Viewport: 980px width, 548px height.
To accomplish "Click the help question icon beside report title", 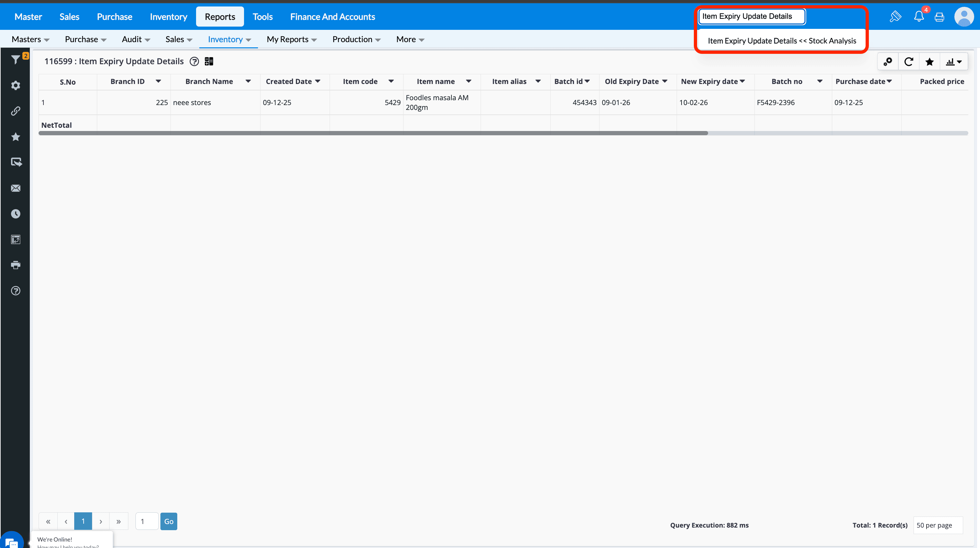I will 194,61.
